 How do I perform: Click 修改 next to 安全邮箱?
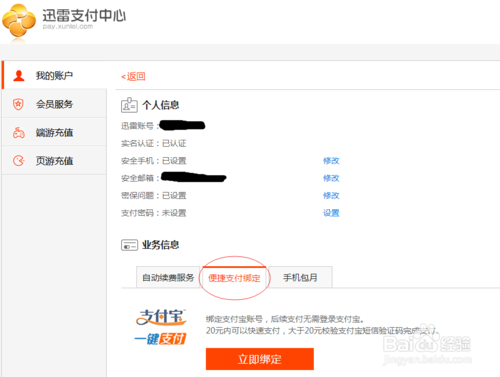pyautogui.click(x=331, y=178)
